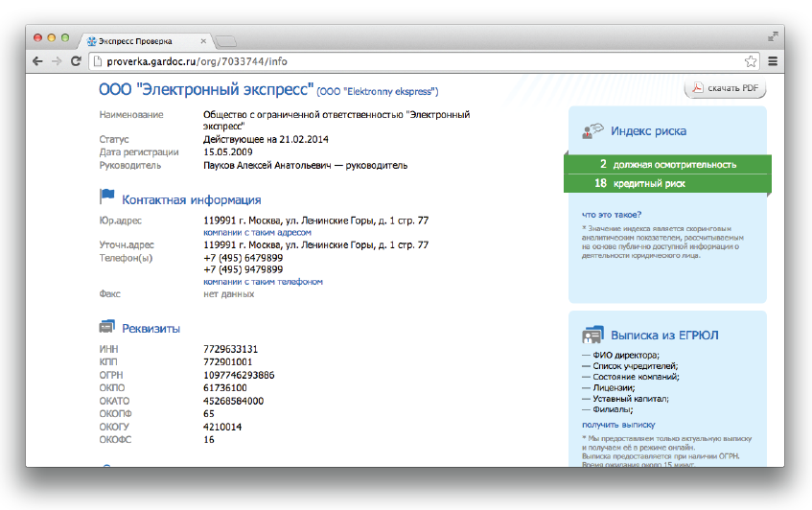Viewport: 812px width, 510px height.
Task: Close the Экспресс Проверка tab
Action: [200, 41]
